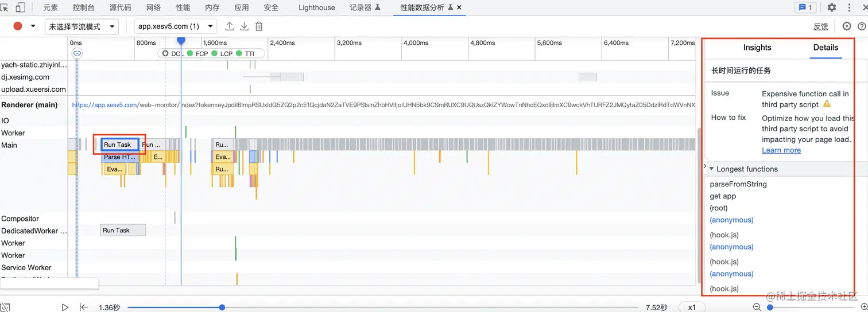Image resolution: width=868 pixels, height=312 pixels.
Task: Select the Run Task block in Main track
Action: [120, 145]
